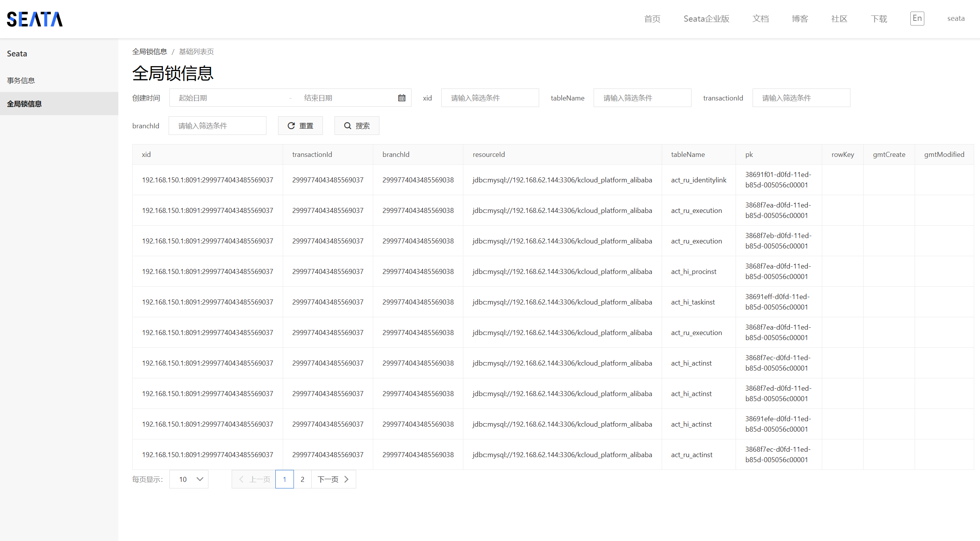Switch language with En toggle

pos(917,18)
